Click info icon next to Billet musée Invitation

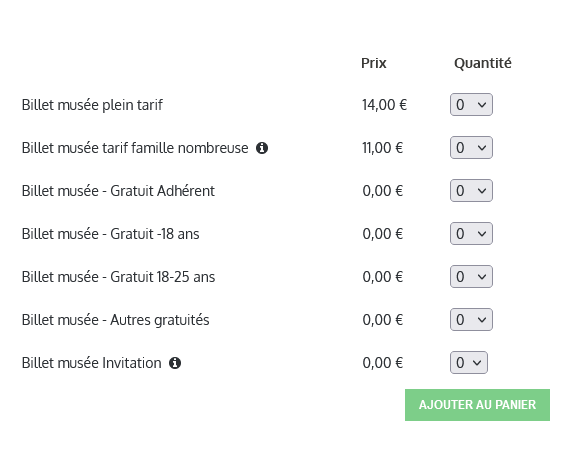pos(175,363)
